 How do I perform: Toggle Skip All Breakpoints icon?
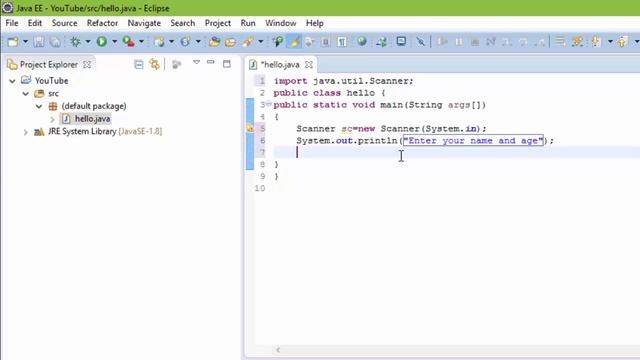(x=420, y=42)
